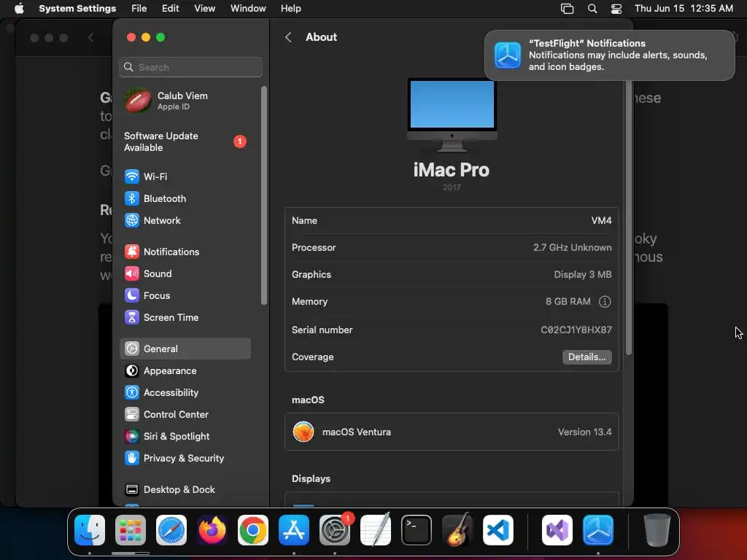Click System Settings icon in Dock

[334, 530]
